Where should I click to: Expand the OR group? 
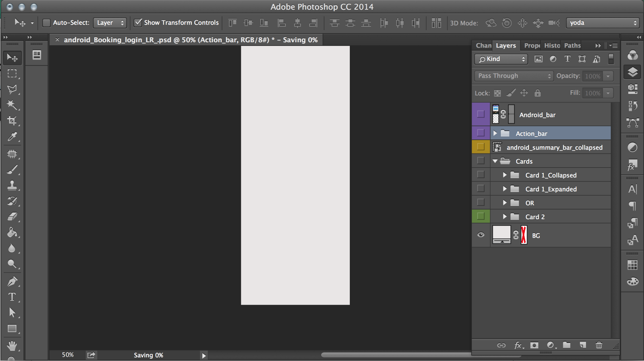(x=505, y=203)
